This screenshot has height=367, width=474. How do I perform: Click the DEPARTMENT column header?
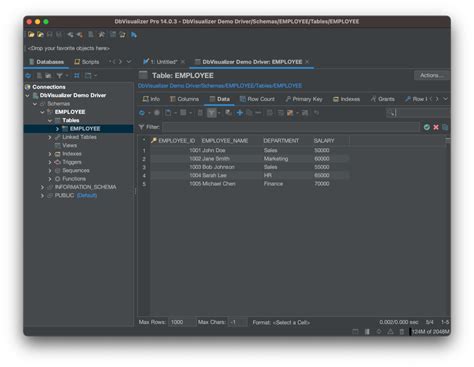point(281,141)
